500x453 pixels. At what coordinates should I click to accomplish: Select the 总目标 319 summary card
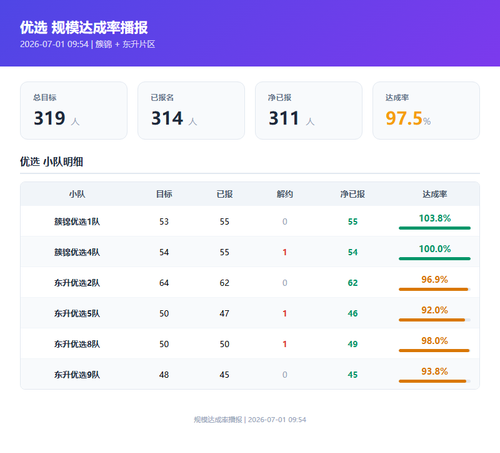[74, 111]
